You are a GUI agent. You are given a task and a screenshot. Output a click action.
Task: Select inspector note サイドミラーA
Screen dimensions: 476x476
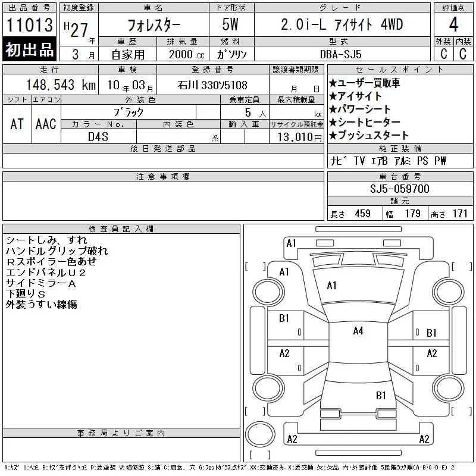(x=40, y=283)
